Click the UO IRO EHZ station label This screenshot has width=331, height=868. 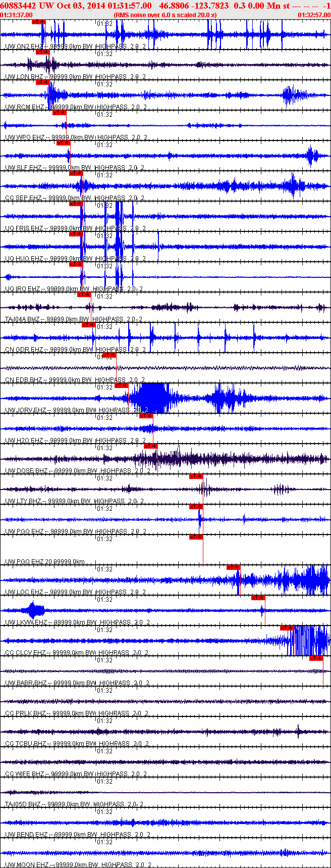[x=74, y=289]
